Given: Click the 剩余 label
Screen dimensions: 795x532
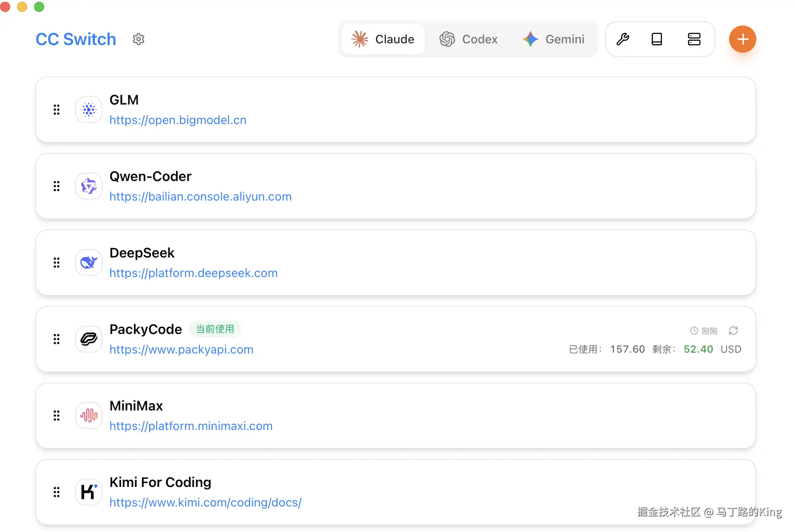Looking at the screenshot, I should [664, 349].
